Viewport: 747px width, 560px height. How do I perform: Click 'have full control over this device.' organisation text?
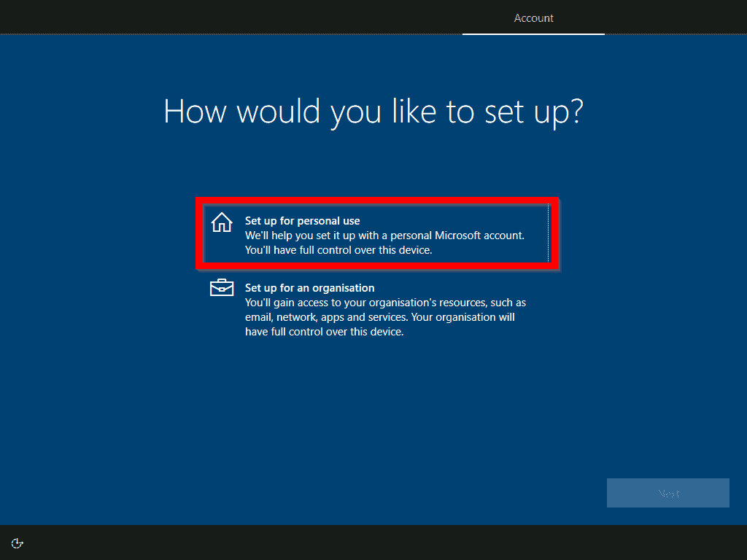[325, 332]
